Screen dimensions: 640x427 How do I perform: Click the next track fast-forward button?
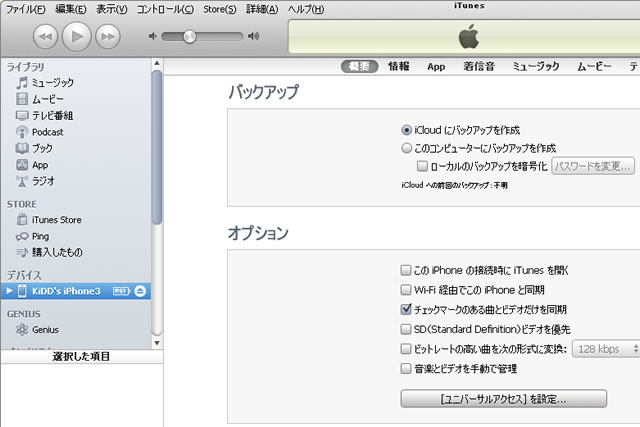tap(108, 36)
